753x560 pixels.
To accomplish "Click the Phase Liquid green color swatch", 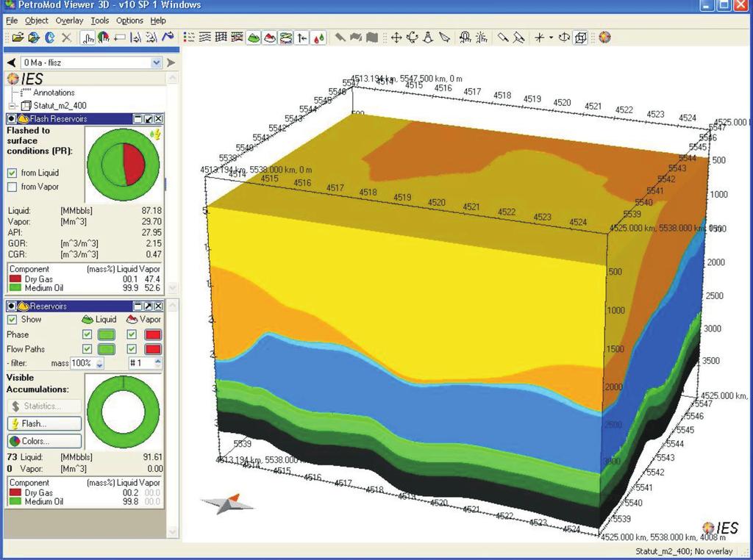I will pos(107,334).
